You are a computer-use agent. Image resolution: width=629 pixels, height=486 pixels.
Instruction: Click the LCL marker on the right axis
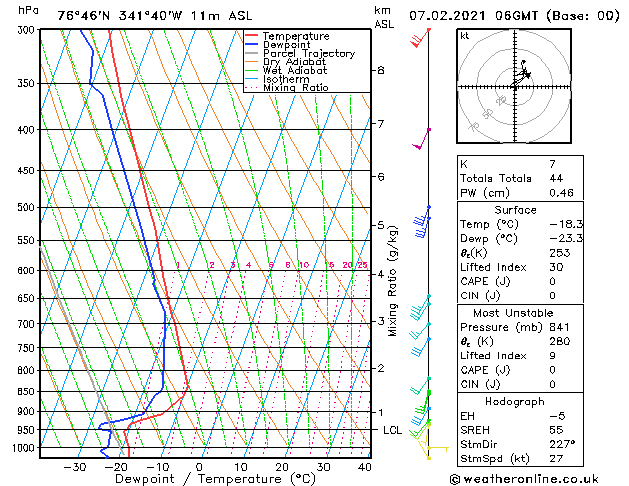[392, 430]
